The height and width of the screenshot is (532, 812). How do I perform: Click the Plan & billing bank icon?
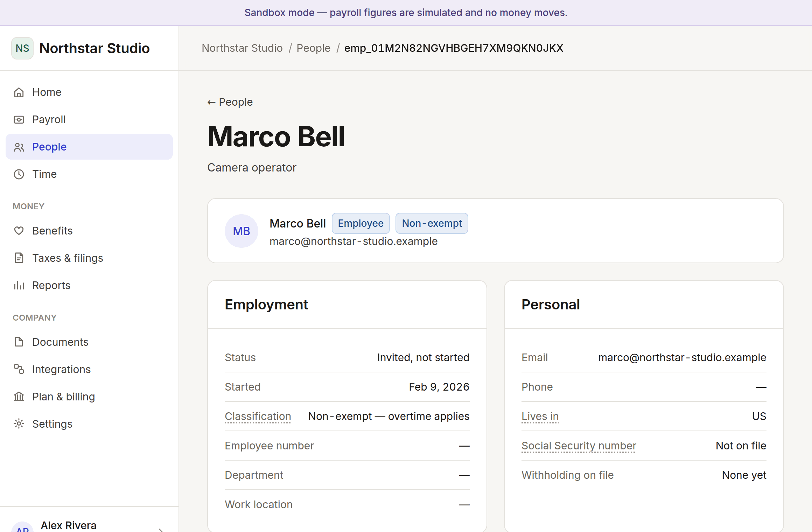pyautogui.click(x=19, y=397)
